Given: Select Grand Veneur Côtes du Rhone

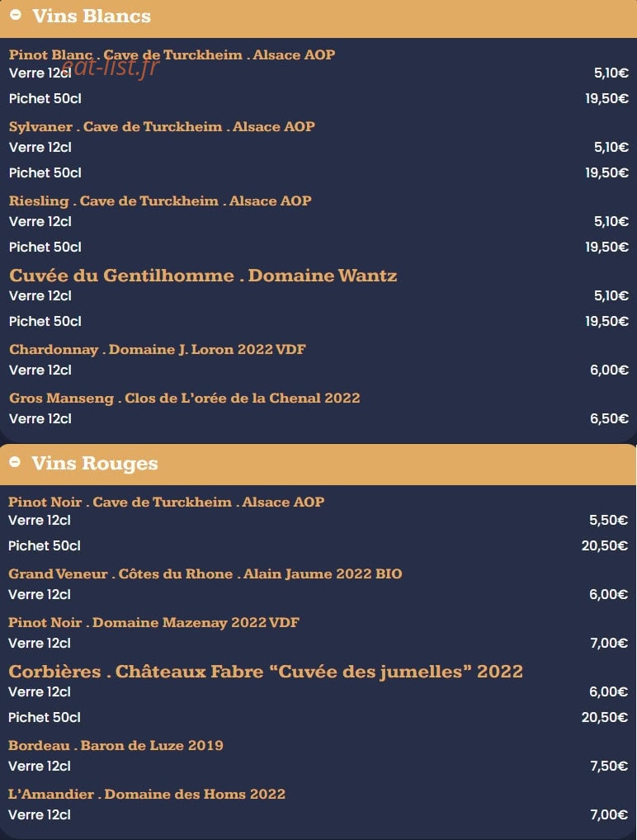Looking at the screenshot, I should coord(205,573).
